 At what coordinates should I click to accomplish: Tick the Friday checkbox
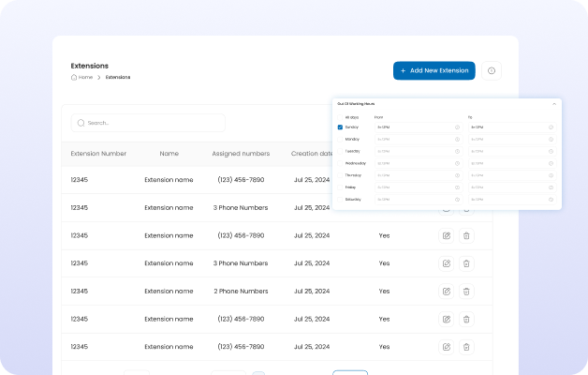pyautogui.click(x=340, y=187)
